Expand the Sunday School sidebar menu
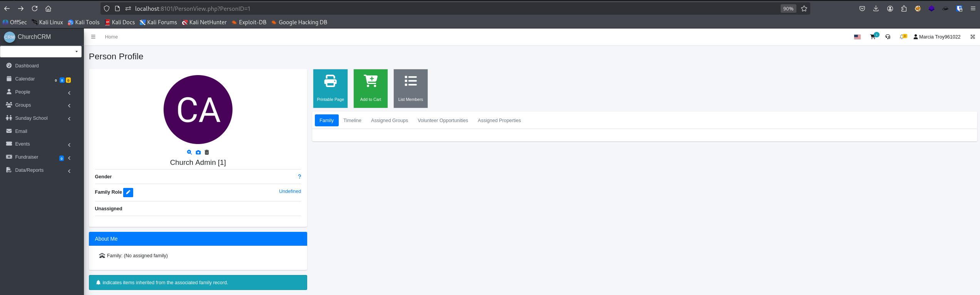 point(42,118)
